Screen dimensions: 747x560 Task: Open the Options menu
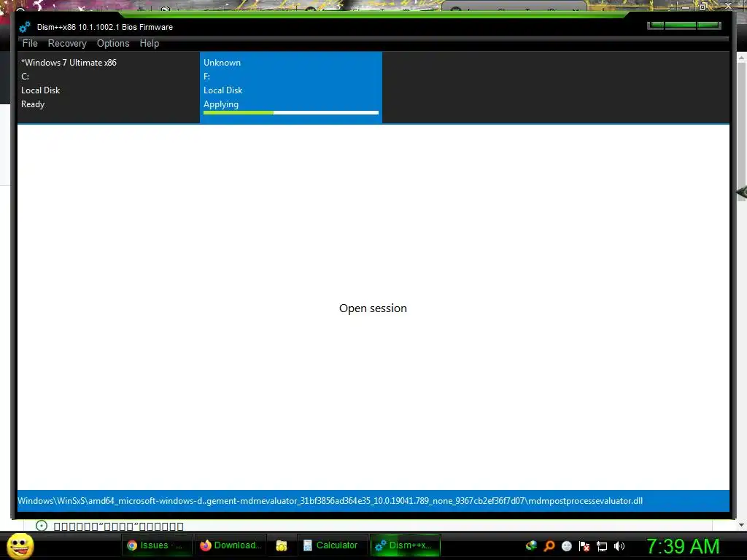(113, 43)
